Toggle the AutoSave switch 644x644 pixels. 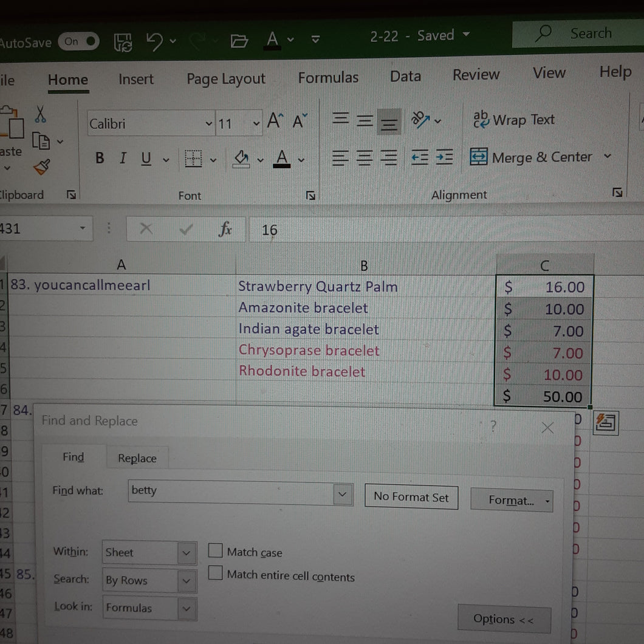(x=78, y=41)
